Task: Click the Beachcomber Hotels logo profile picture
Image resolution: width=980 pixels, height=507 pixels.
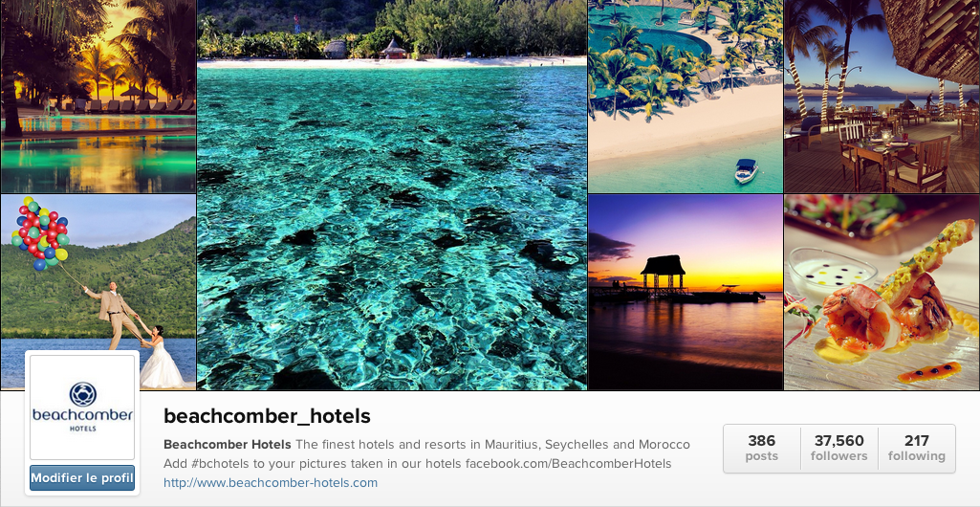Action: (82, 407)
